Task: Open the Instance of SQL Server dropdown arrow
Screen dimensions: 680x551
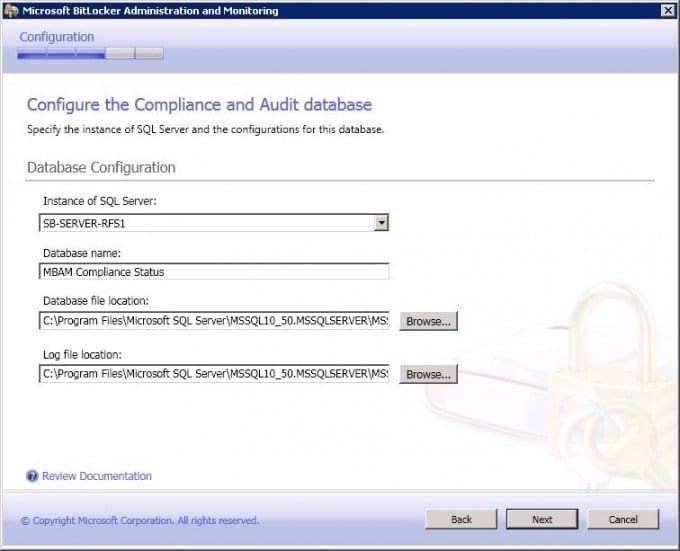Action: 381,223
